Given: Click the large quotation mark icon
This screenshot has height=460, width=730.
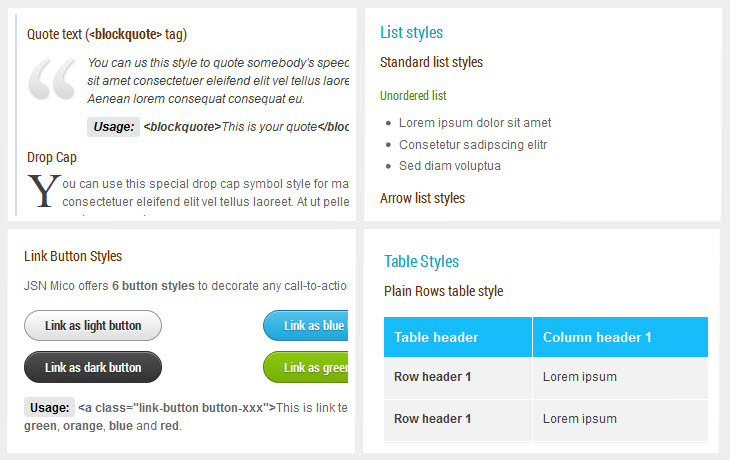Looking at the screenshot, I should 52,81.
